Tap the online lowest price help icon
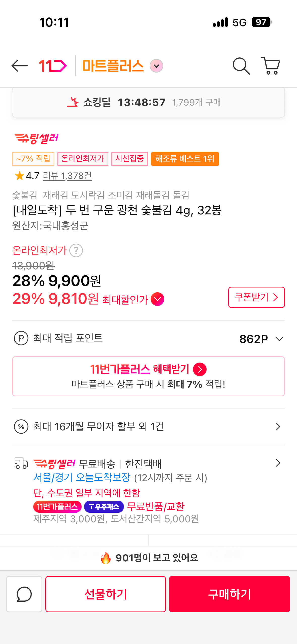The height and width of the screenshot is (644, 297). [x=76, y=250]
